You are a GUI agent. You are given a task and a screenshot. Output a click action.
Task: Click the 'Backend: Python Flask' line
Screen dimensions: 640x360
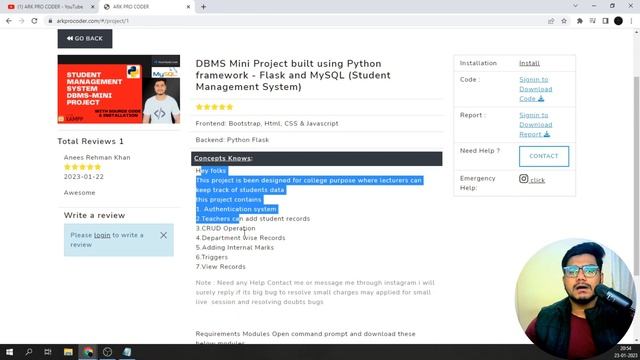click(x=232, y=140)
